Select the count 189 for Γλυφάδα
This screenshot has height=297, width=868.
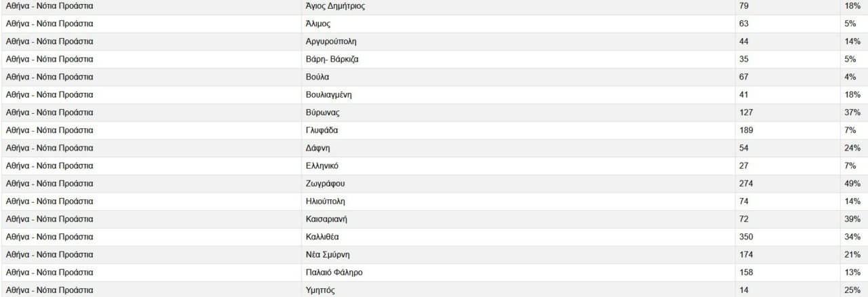coord(746,130)
